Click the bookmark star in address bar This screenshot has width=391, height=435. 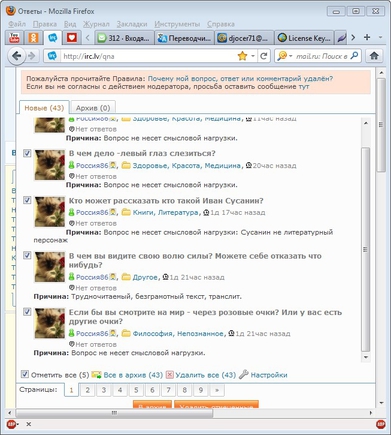(242, 56)
